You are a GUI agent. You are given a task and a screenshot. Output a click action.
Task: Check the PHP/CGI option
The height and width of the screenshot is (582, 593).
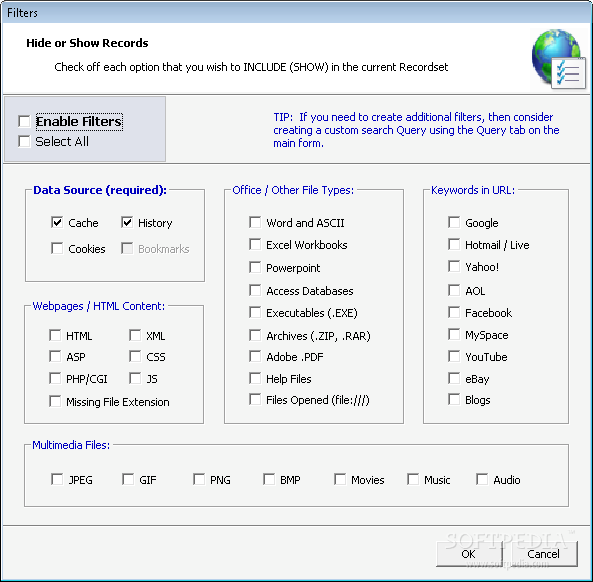coord(55,378)
